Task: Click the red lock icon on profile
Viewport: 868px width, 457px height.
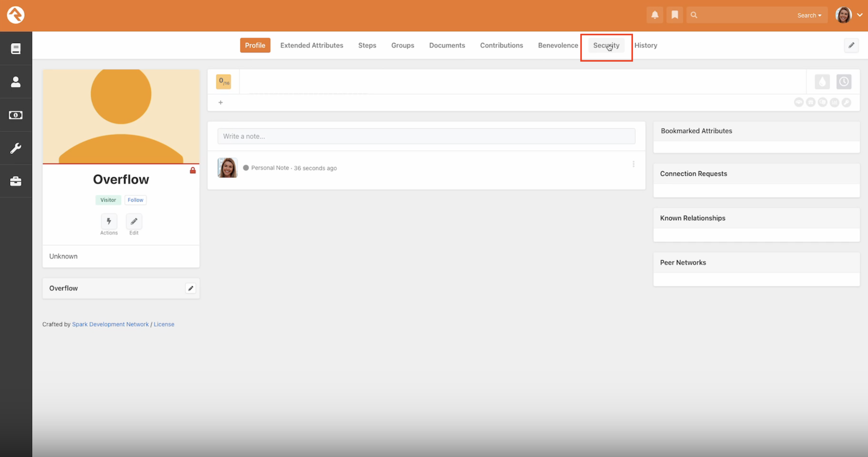Action: click(x=193, y=170)
